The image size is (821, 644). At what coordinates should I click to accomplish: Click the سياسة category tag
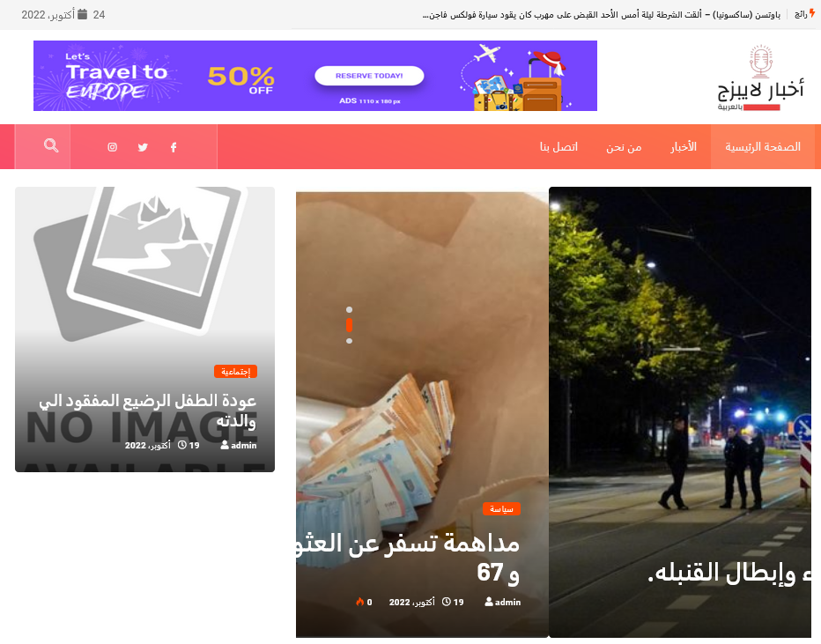pyautogui.click(x=501, y=509)
